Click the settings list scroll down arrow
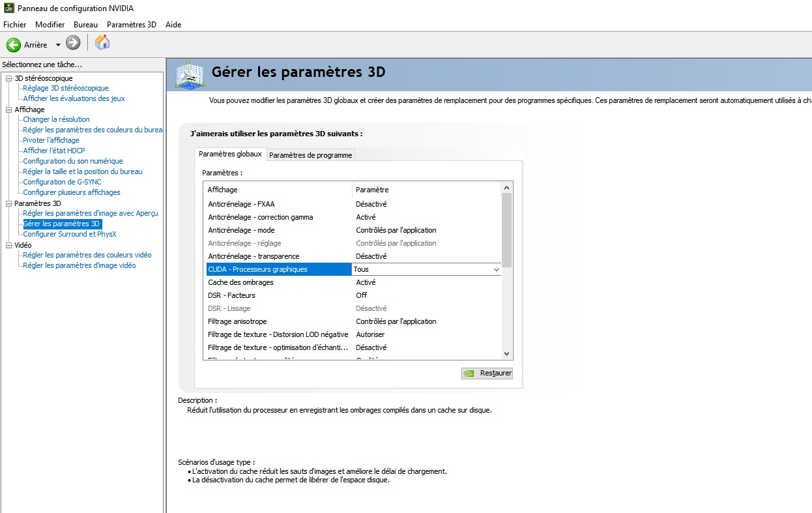This screenshot has width=812, height=513. click(507, 353)
